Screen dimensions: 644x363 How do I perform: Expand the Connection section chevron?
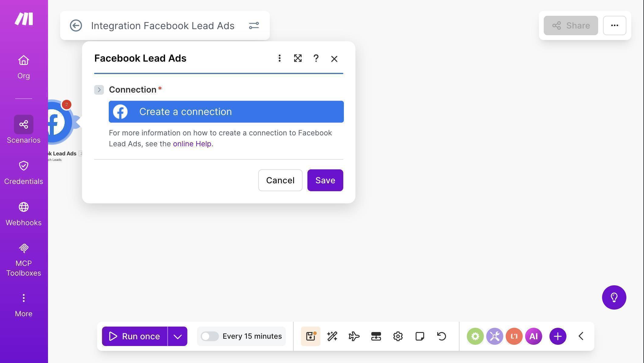click(99, 90)
